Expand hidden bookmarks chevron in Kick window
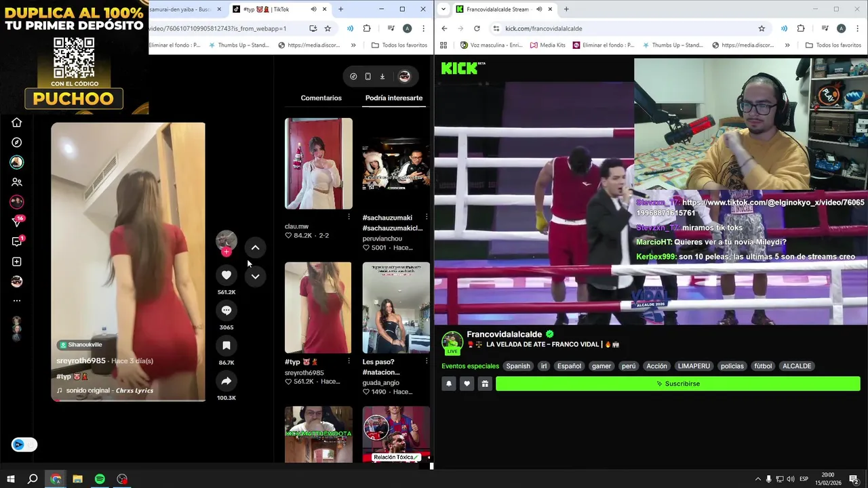868x488 pixels. (787, 45)
